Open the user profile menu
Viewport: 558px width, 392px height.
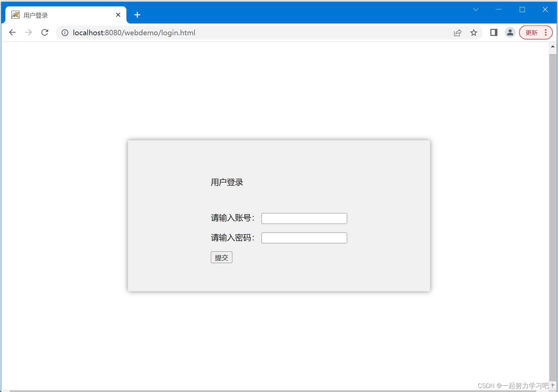click(x=510, y=33)
